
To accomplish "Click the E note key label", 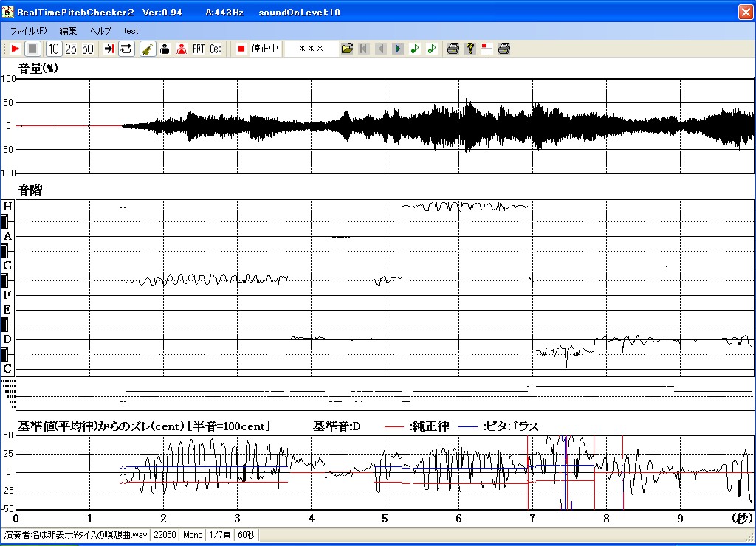I will 7,309.
